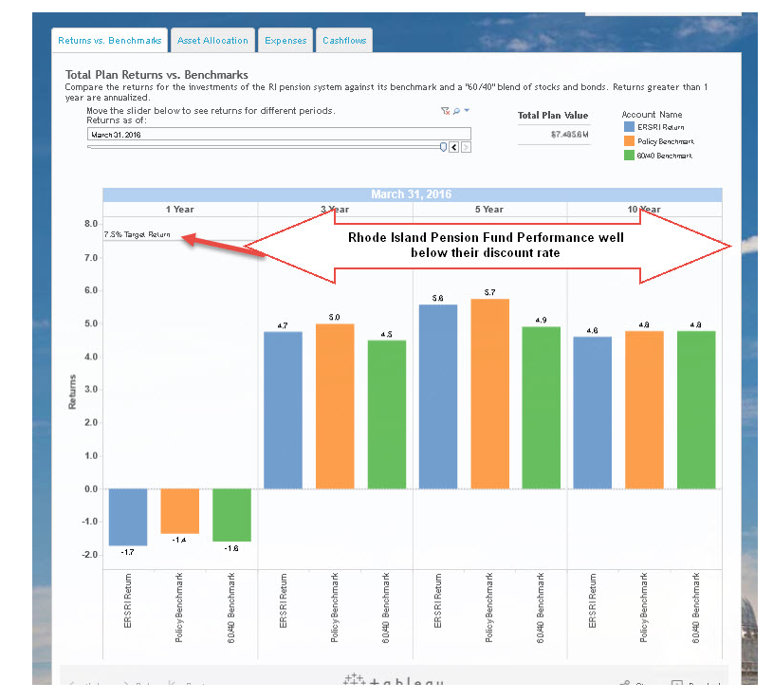This screenshot has width=773, height=700.
Task: Click the Total Plan Returns vs. Benchmarks title
Action: pyautogui.click(x=156, y=74)
